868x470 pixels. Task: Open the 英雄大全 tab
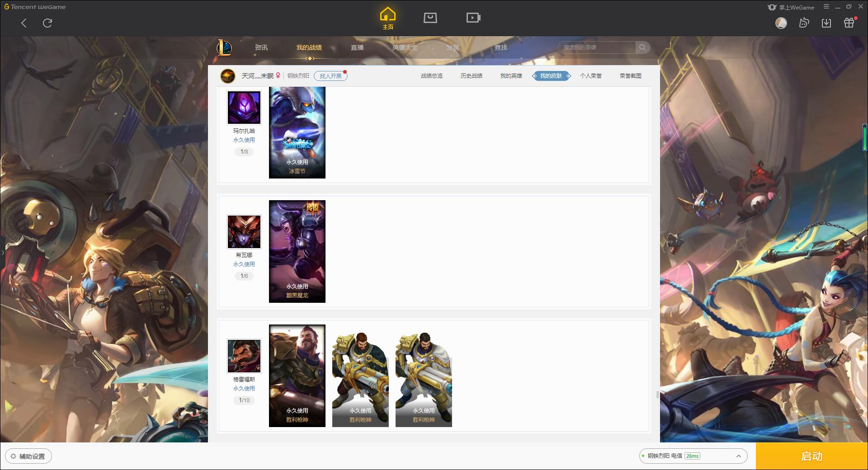[x=405, y=47]
